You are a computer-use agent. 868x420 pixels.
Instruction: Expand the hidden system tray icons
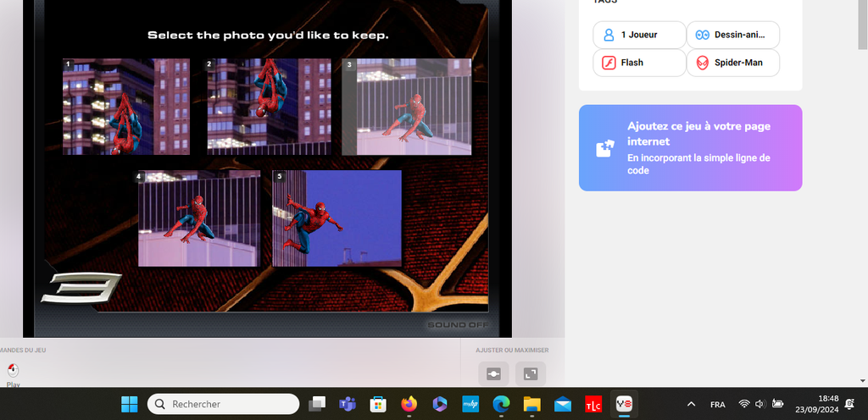click(691, 404)
